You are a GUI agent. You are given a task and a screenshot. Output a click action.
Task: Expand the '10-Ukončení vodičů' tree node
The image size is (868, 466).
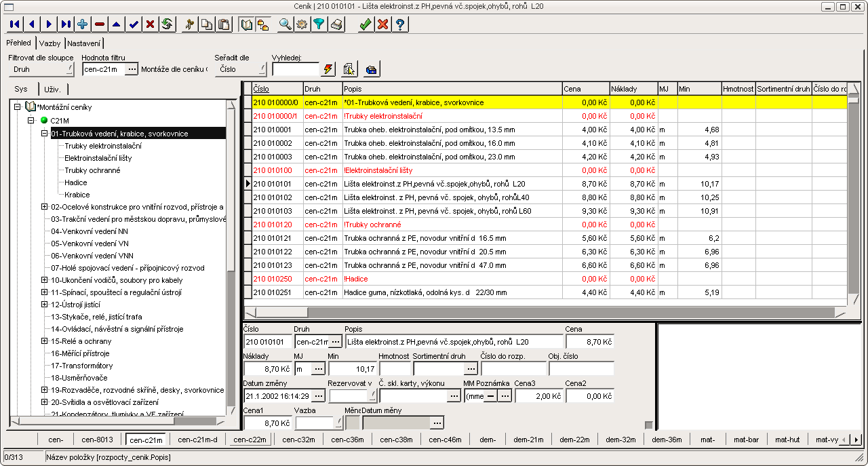(x=45, y=280)
